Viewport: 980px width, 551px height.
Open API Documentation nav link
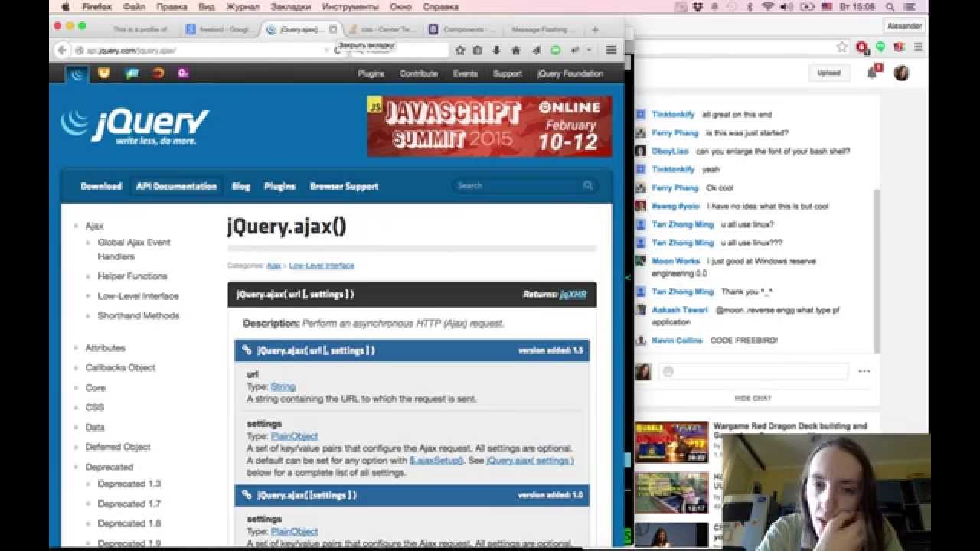[177, 186]
